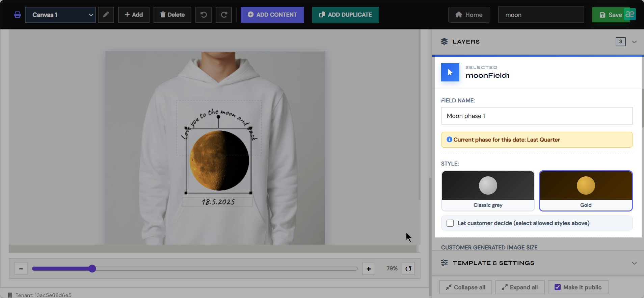Undo the last action
Image resolution: width=644 pixels, height=298 pixels.
[204, 15]
